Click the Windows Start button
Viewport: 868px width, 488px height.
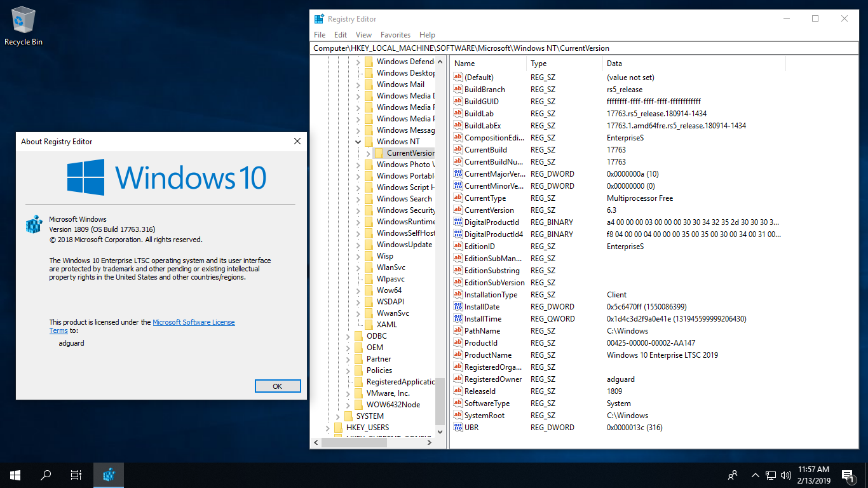(15, 475)
